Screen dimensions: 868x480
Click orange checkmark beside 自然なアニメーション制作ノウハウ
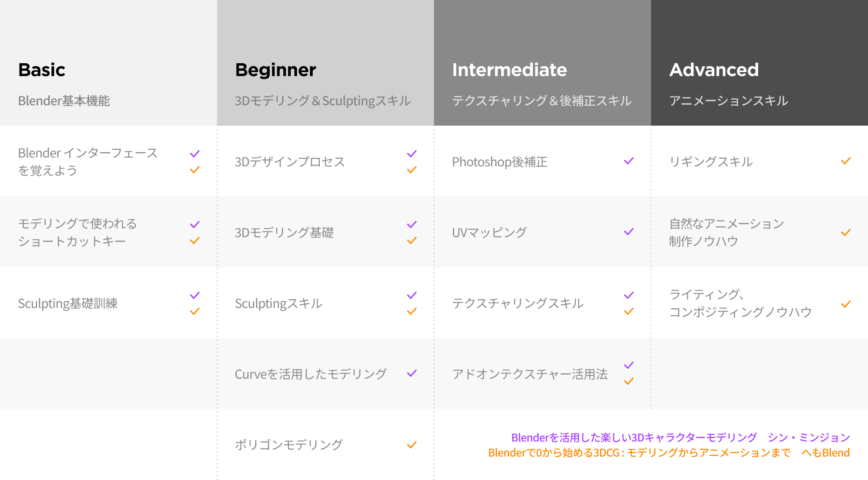846,232
